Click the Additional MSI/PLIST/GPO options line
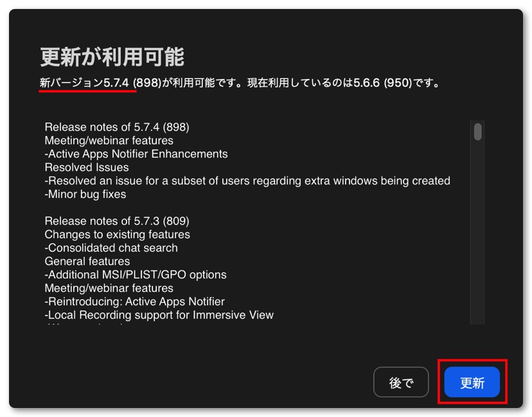This screenshot has width=532, height=417. (136, 274)
